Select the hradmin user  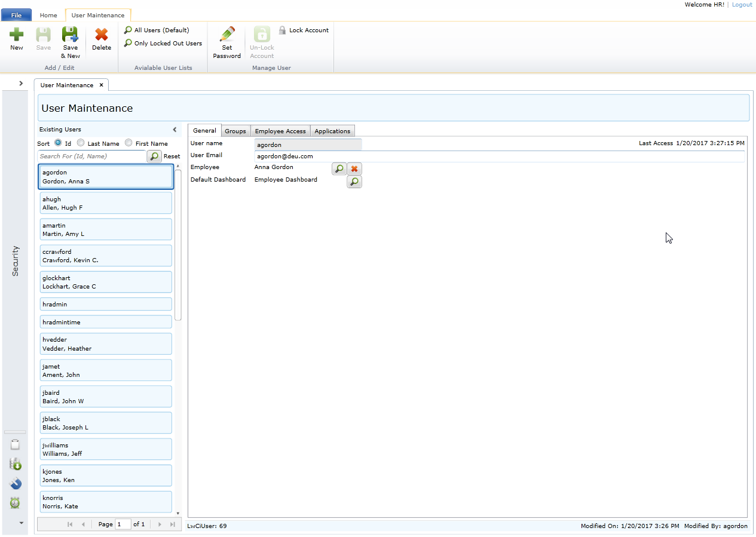click(106, 304)
